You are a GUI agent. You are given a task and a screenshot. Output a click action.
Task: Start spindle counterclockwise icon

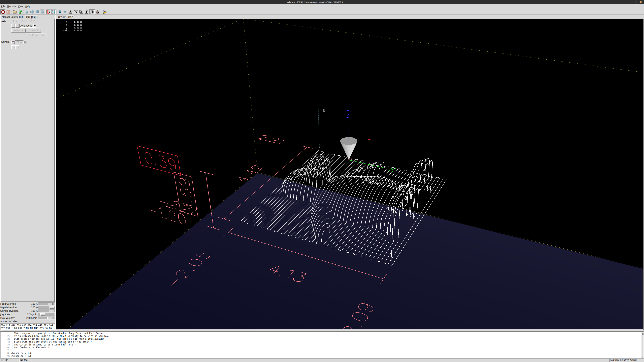point(13,42)
